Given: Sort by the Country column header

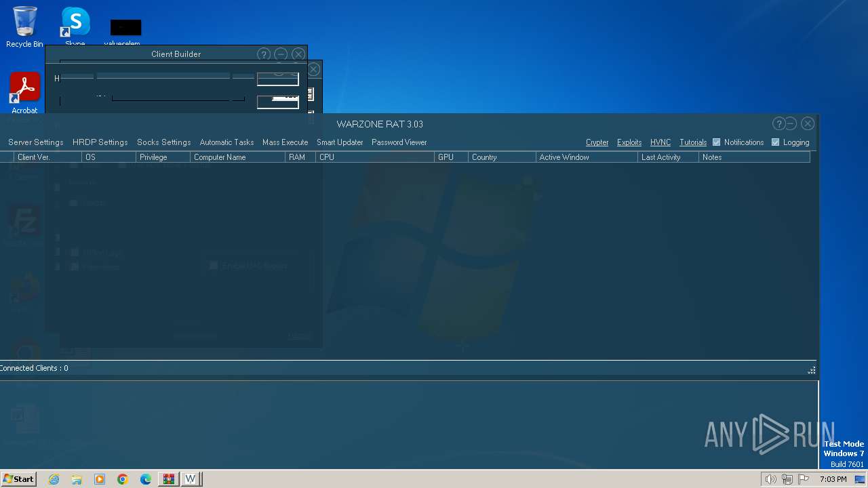Looking at the screenshot, I should click(502, 157).
